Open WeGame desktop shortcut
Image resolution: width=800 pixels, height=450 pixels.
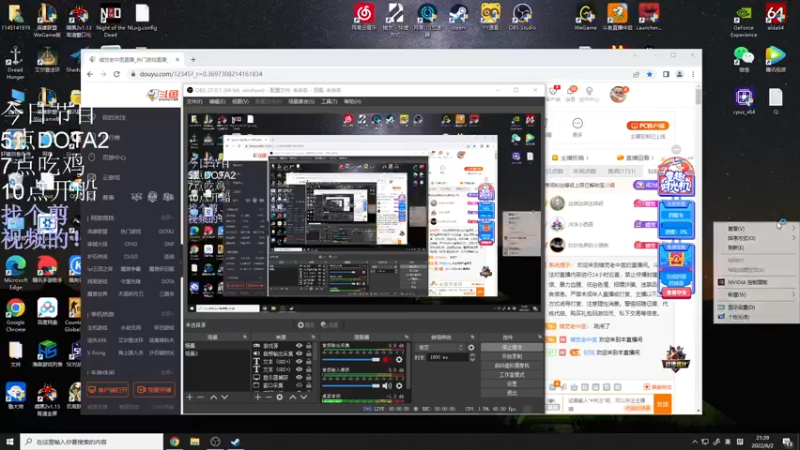[585, 17]
